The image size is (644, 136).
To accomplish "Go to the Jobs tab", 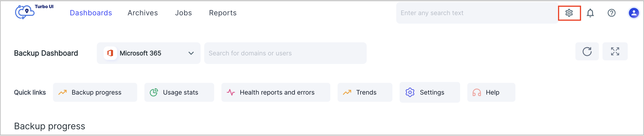I will pyautogui.click(x=183, y=13).
